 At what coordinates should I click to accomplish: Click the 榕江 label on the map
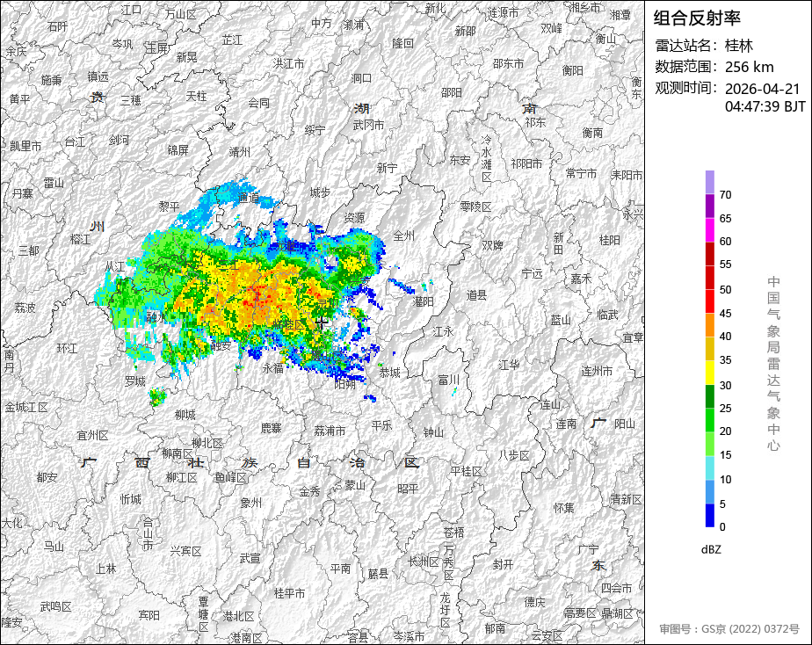[x=81, y=239]
